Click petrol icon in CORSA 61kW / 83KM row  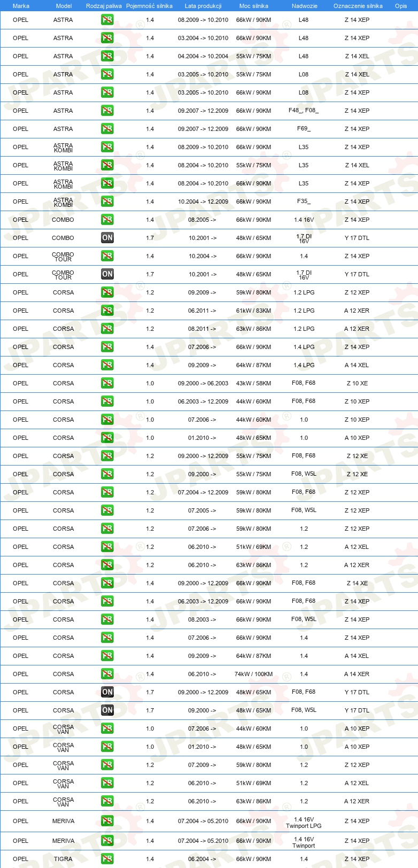tap(107, 311)
